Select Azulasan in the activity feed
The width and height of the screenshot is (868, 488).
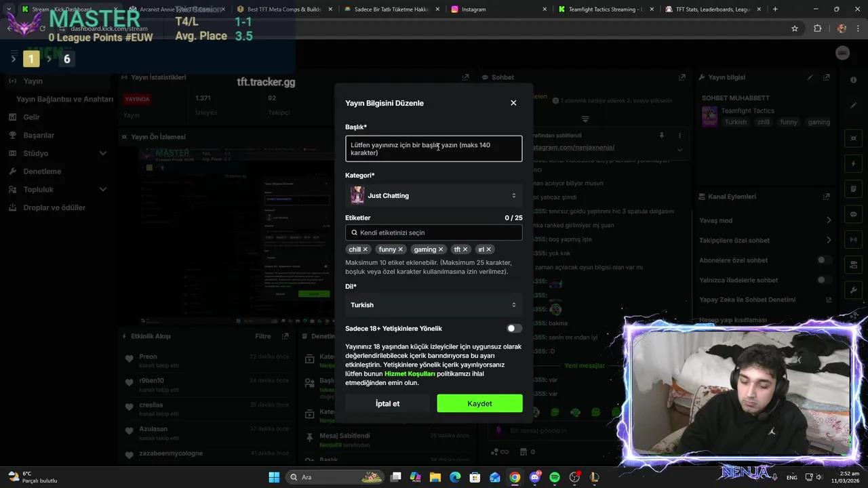coord(153,429)
